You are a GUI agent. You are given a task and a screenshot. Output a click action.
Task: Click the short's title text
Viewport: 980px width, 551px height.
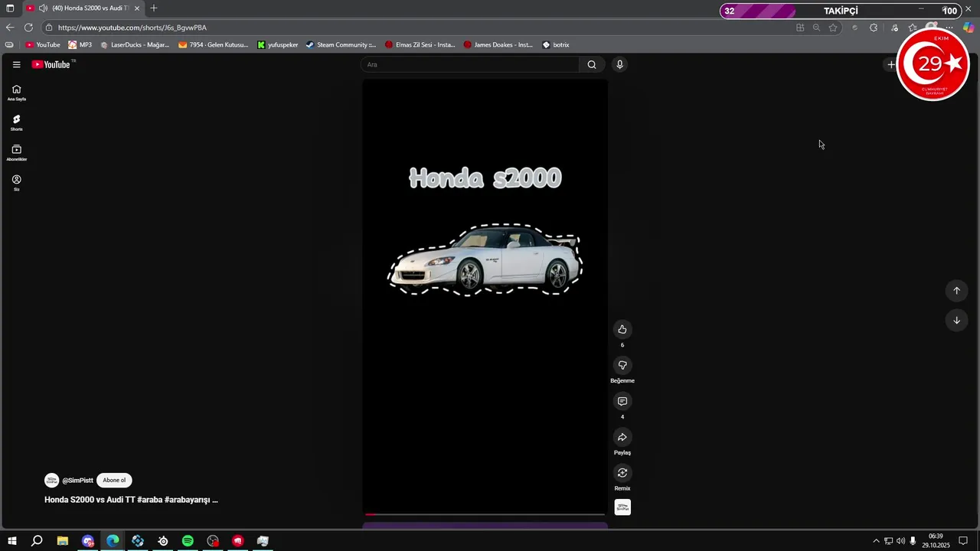click(131, 500)
